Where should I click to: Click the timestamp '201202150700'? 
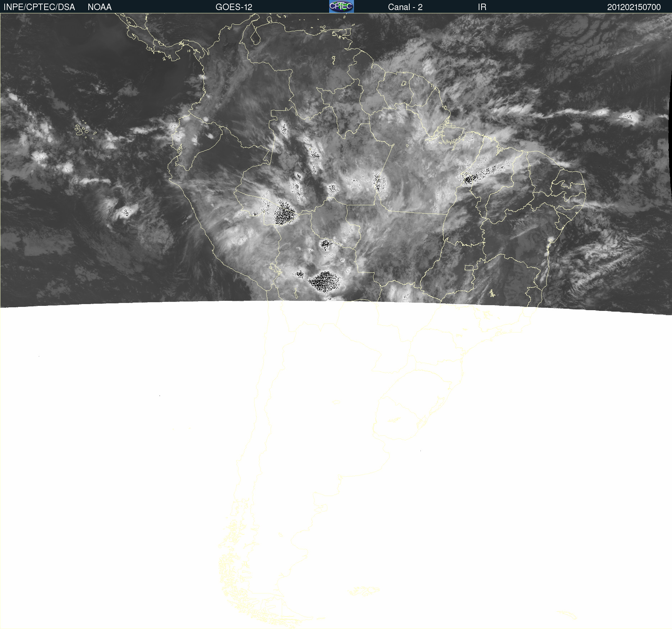(634, 7)
